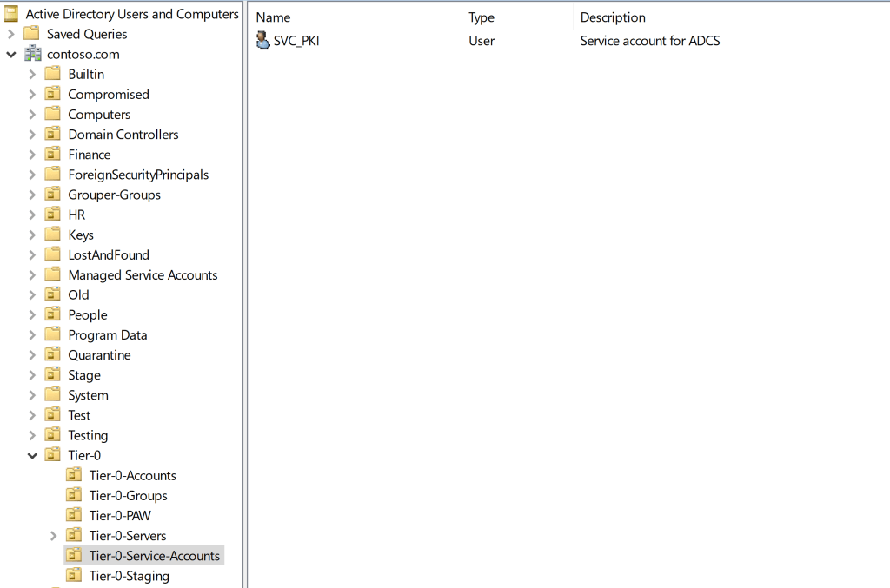Expand the Finance OU chevron

(x=33, y=155)
